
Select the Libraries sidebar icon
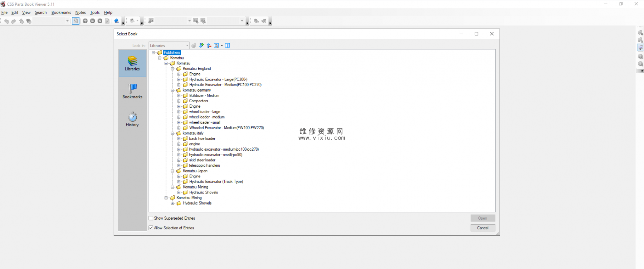tap(132, 63)
